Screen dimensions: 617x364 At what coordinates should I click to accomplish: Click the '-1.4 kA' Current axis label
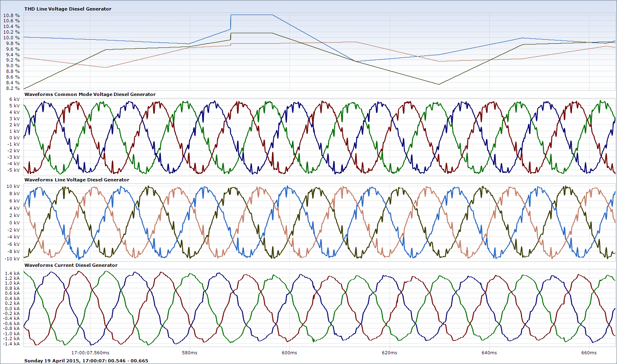(x=11, y=344)
